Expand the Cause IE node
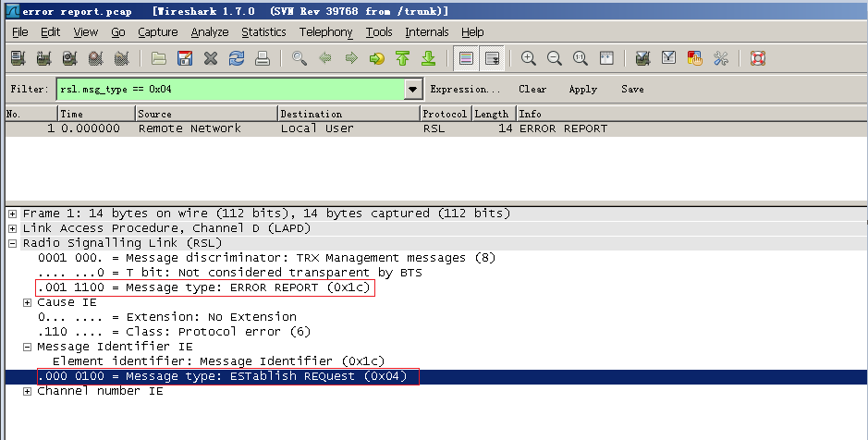Screen dimensions: 868x440 [28, 302]
